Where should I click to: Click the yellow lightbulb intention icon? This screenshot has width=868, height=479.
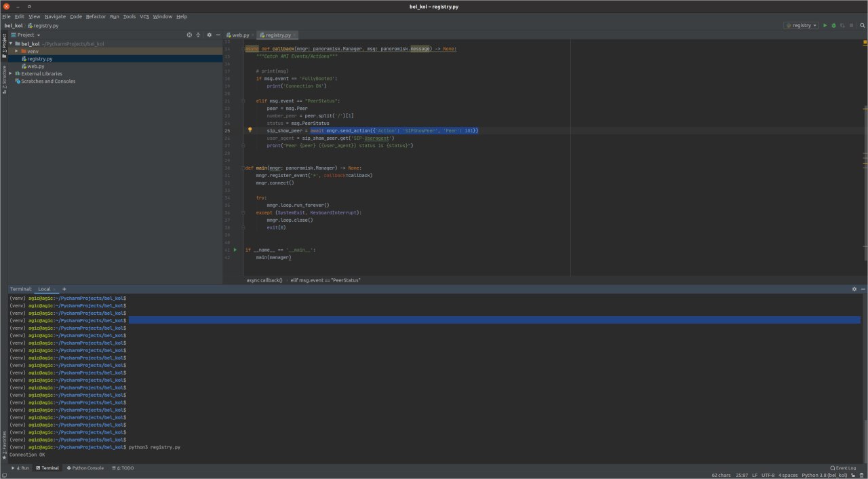point(250,130)
